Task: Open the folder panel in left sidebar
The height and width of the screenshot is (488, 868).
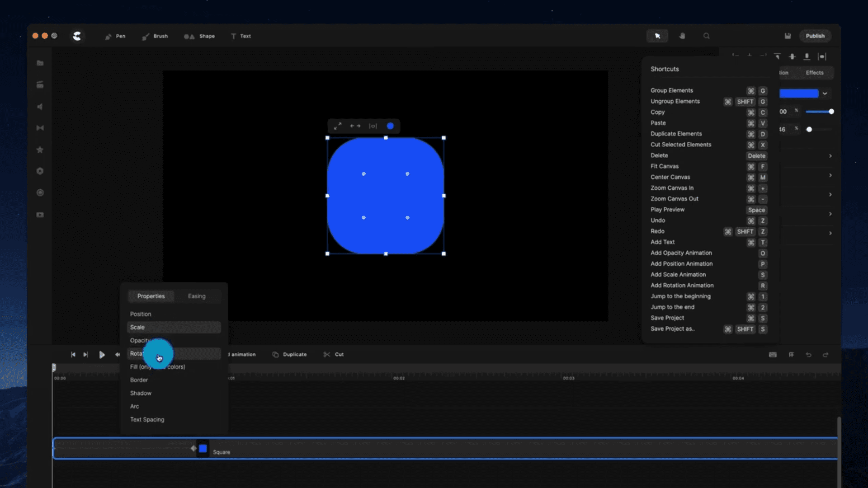Action: pyautogui.click(x=40, y=63)
